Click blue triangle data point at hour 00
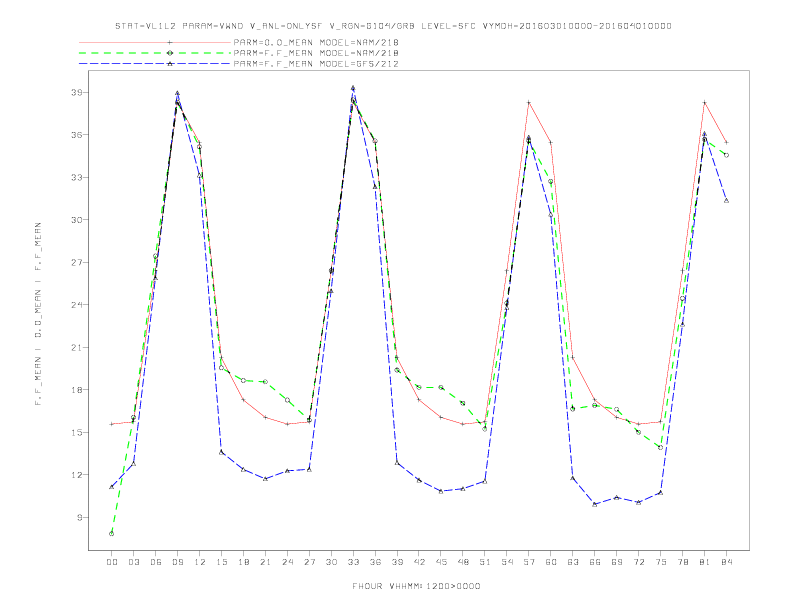 (x=112, y=487)
